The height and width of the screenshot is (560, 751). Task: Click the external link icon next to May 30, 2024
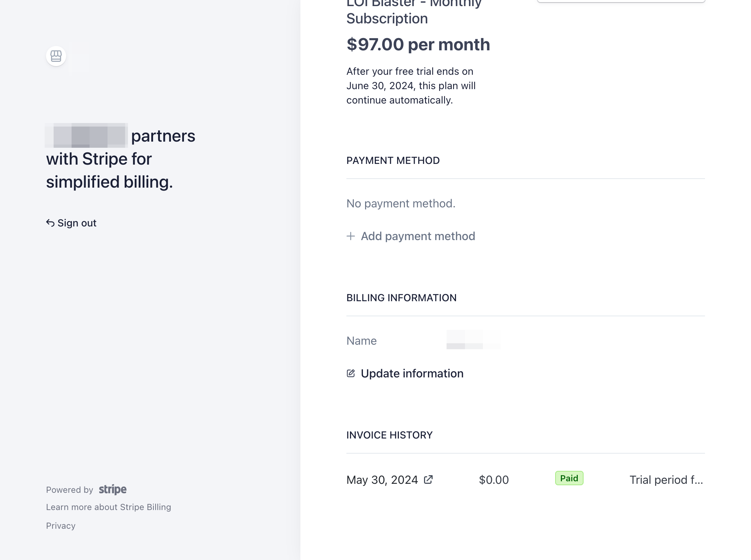click(x=428, y=479)
